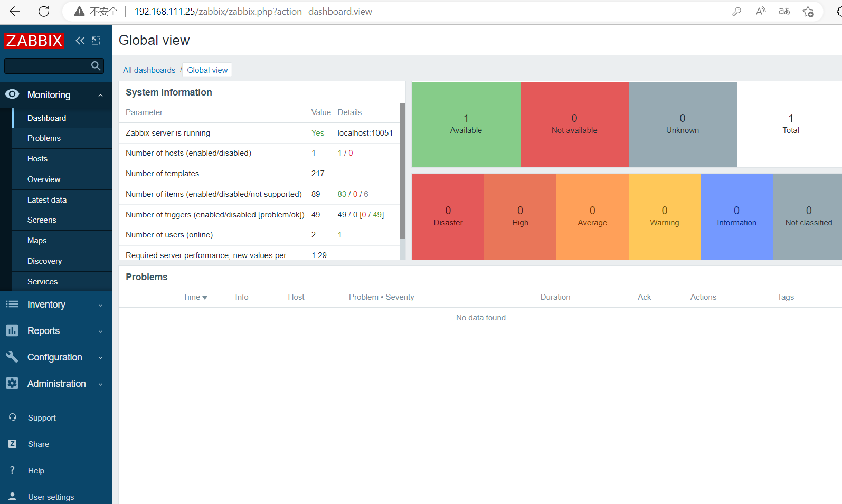Viewport: 842px width, 504px height.
Task: Open Problems in Monitoring menu
Action: coord(62,138)
